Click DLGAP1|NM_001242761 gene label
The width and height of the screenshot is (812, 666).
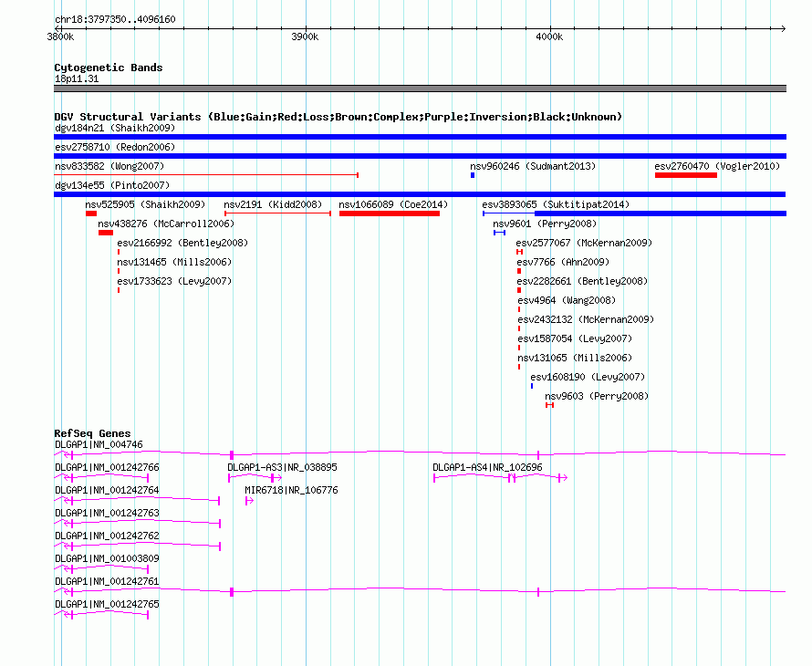pos(107,581)
